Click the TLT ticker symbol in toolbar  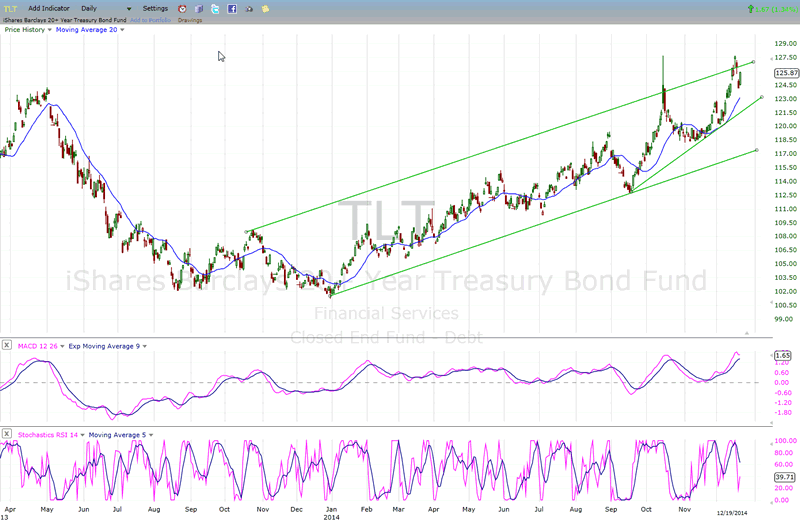coord(11,8)
